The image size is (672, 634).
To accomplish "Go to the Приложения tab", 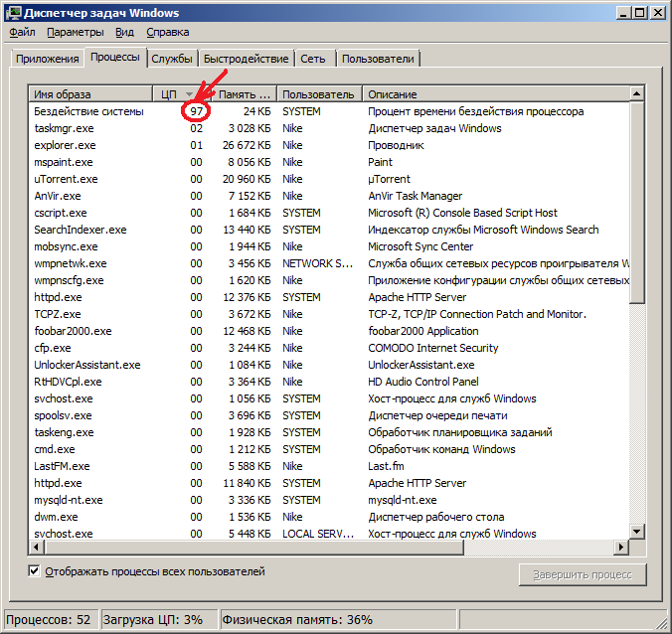I will [47, 59].
